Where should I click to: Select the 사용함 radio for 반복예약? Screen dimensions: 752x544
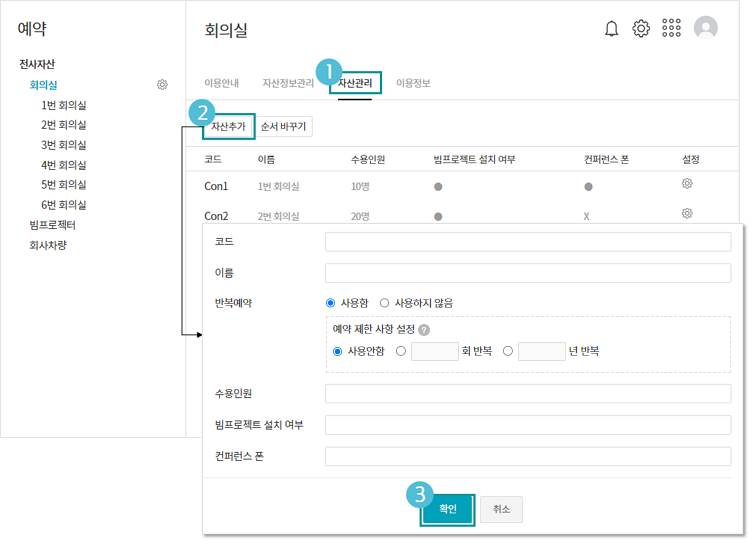point(331,302)
